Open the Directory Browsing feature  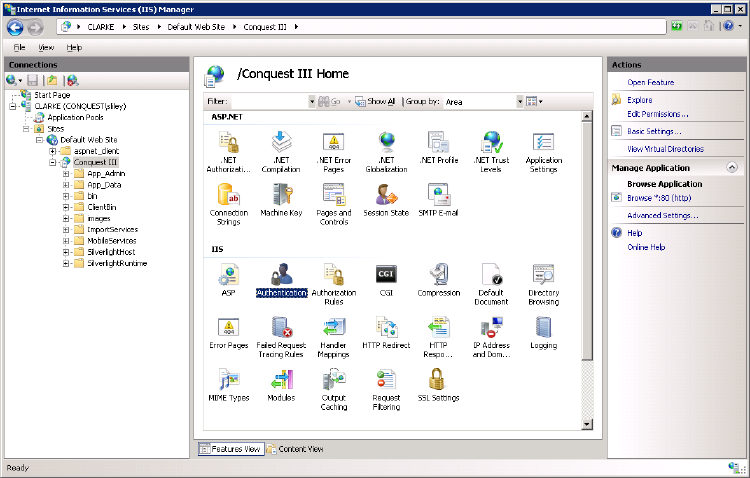coord(544,284)
